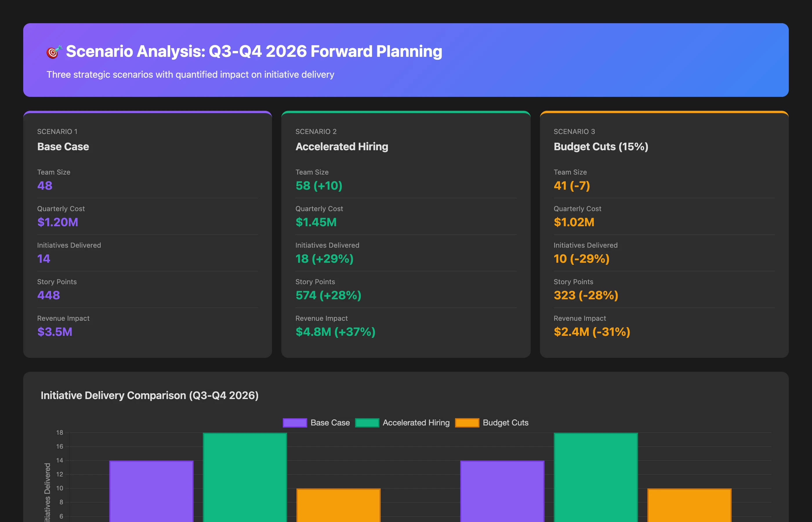Click y-axis tick label 18
This screenshot has height=522, width=812.
pyautogui.click(x=60, y=432)
